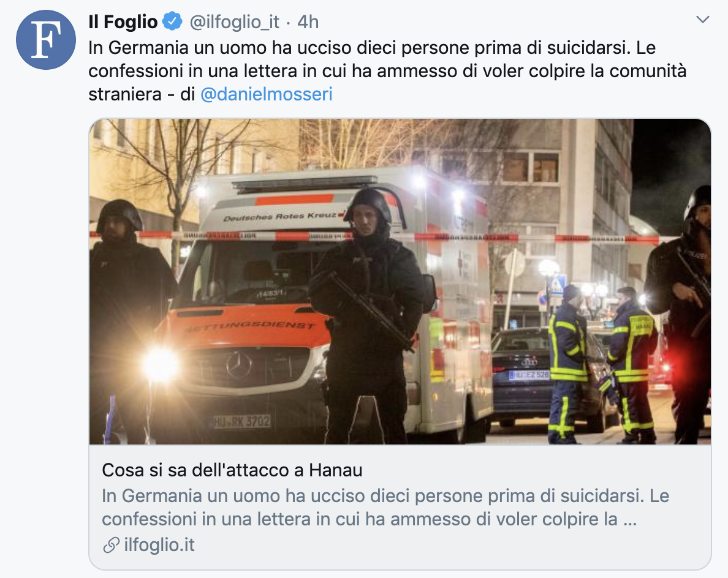Viewport: 728px width, 578px height.
Task: Click the tweet text about Germania
Action: coord(387,71)
